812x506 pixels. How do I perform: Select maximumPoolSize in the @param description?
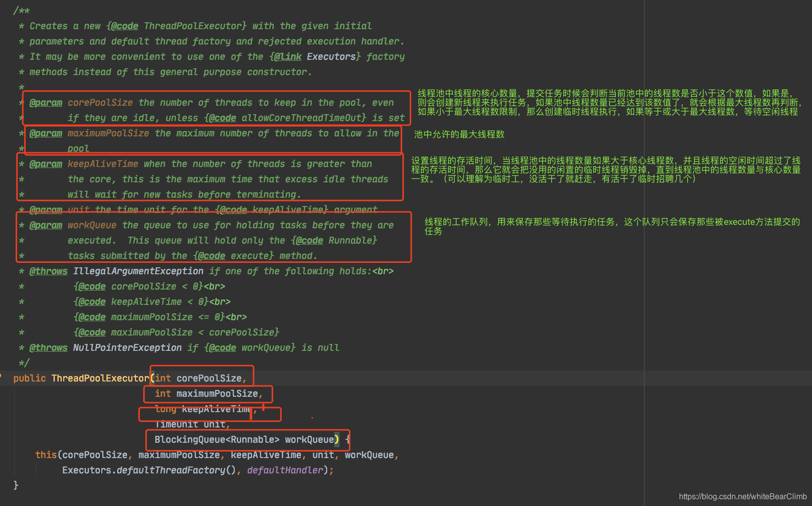(108, 133)
